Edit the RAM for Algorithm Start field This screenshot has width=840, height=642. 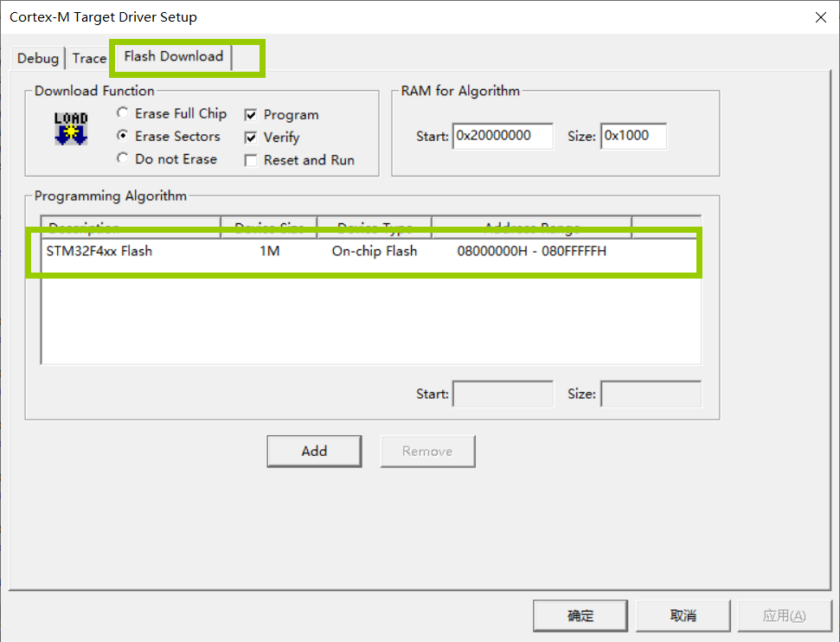503,136
